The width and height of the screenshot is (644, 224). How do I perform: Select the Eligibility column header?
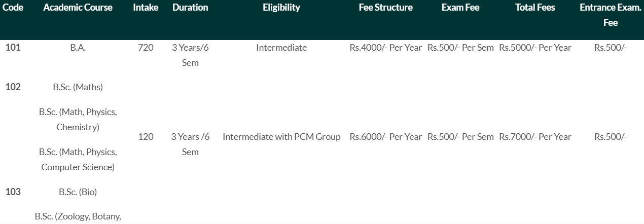coord(281,8)
